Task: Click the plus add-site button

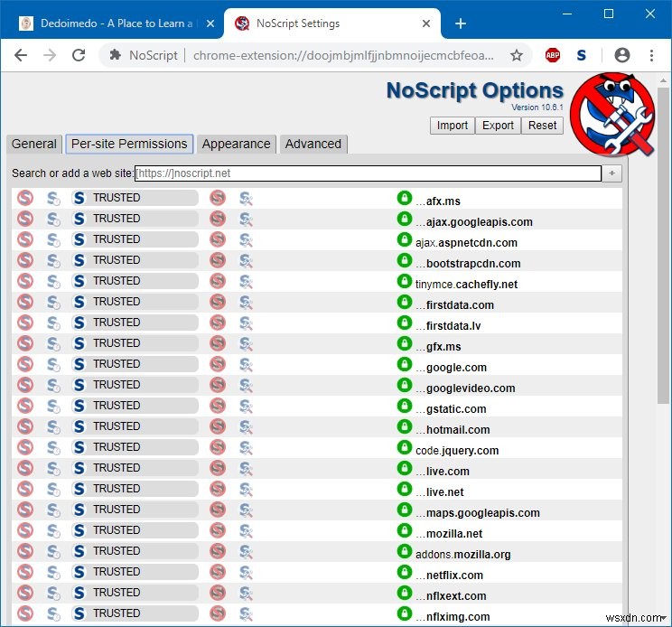Action: tap(611, 173)
